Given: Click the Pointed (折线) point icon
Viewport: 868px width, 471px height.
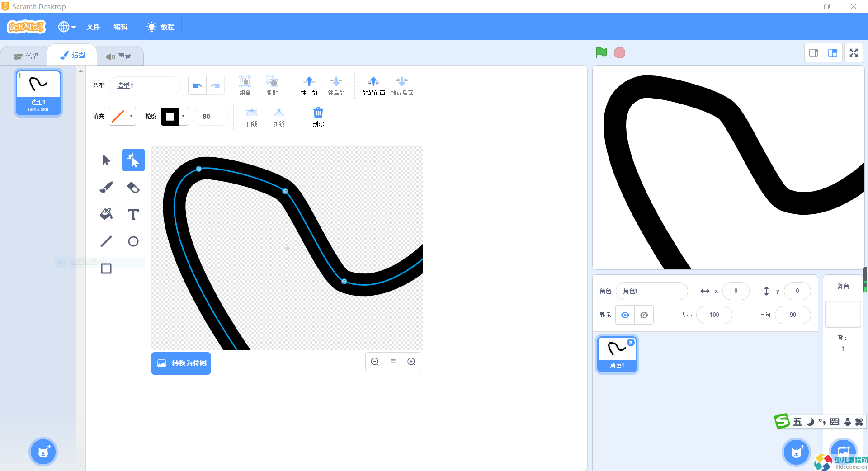Looking at the screenshot, I should coord(279,117).
